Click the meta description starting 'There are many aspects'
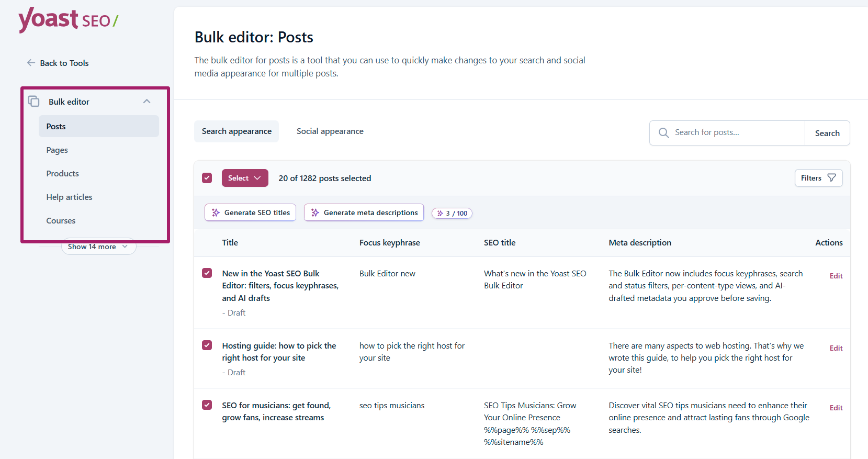Viewport: 868px width, 459px height. point(706,358)
